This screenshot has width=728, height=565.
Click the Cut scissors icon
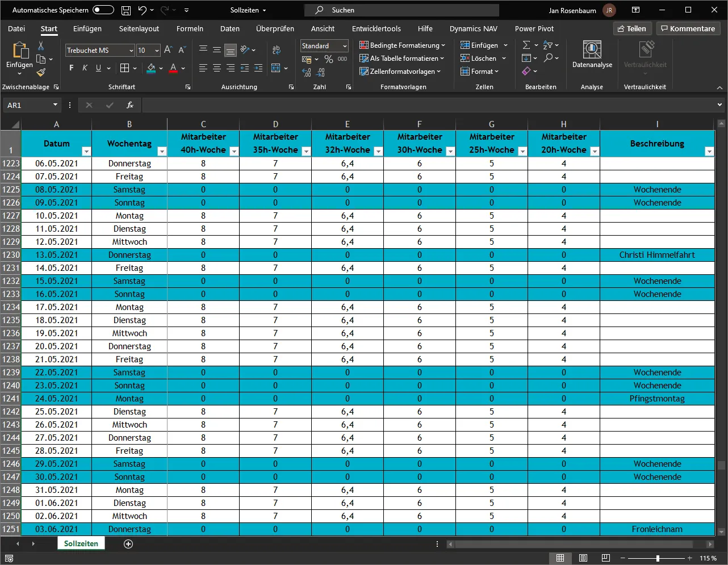coord(41,46)
